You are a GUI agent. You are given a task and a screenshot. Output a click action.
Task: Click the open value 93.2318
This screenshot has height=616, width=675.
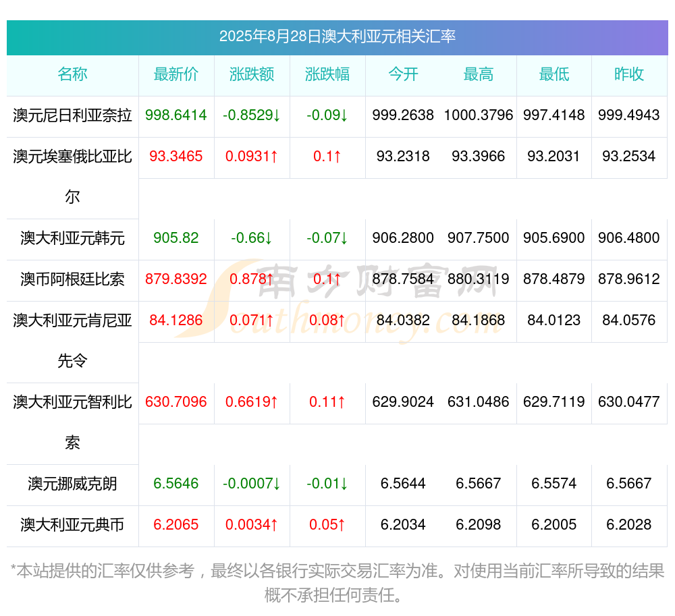tap(403, 156)
